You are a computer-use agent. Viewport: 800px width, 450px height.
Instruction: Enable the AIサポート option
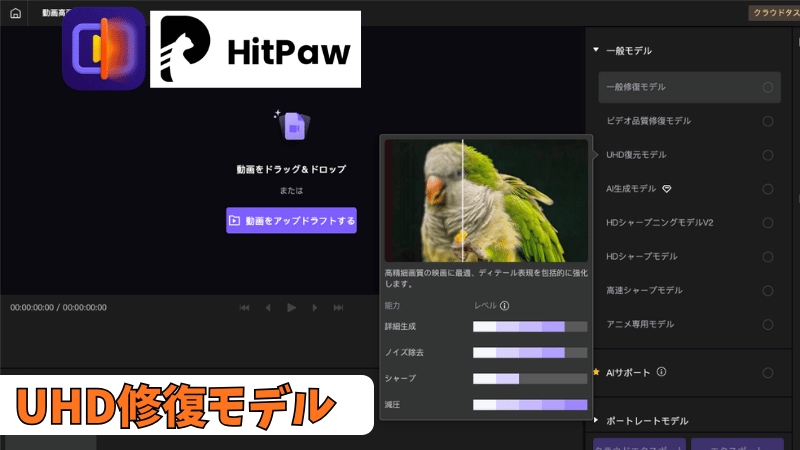coord(767,373)
